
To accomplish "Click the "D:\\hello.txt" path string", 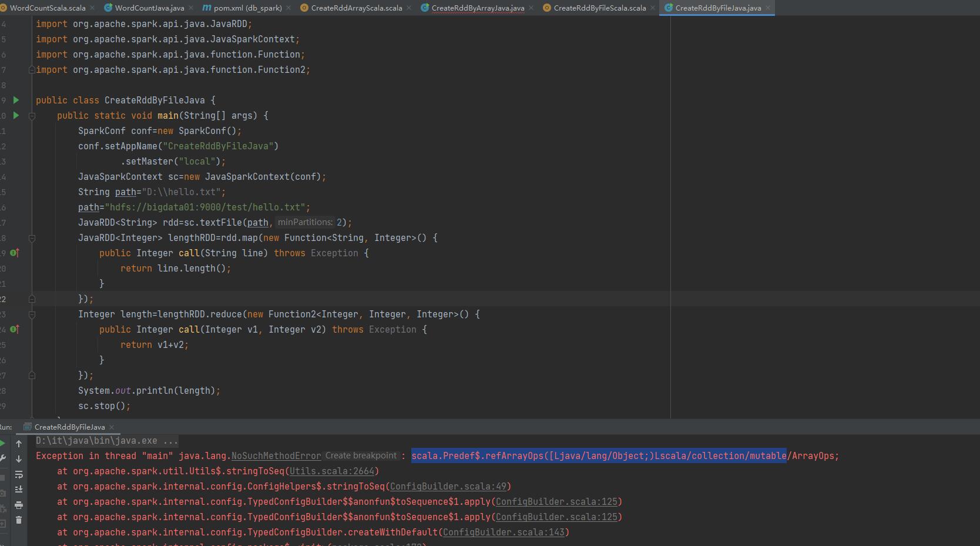I will [x=182, y=192].
